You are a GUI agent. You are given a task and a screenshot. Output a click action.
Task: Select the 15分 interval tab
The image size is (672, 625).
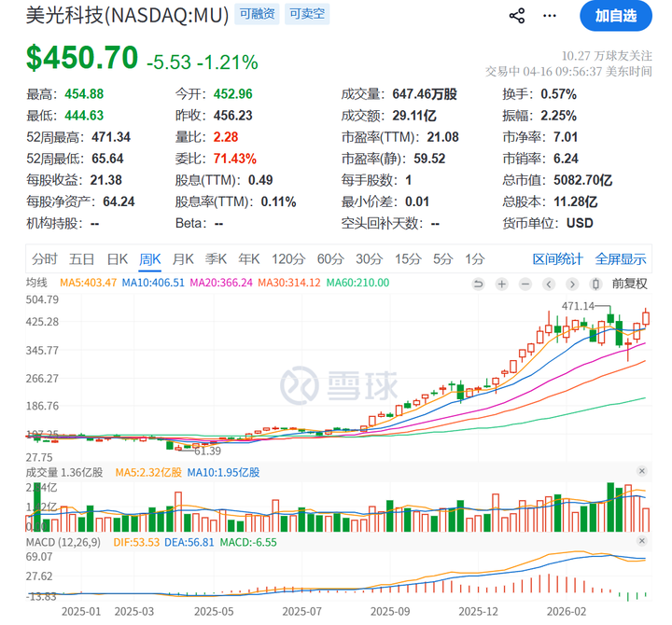point(408,258)
